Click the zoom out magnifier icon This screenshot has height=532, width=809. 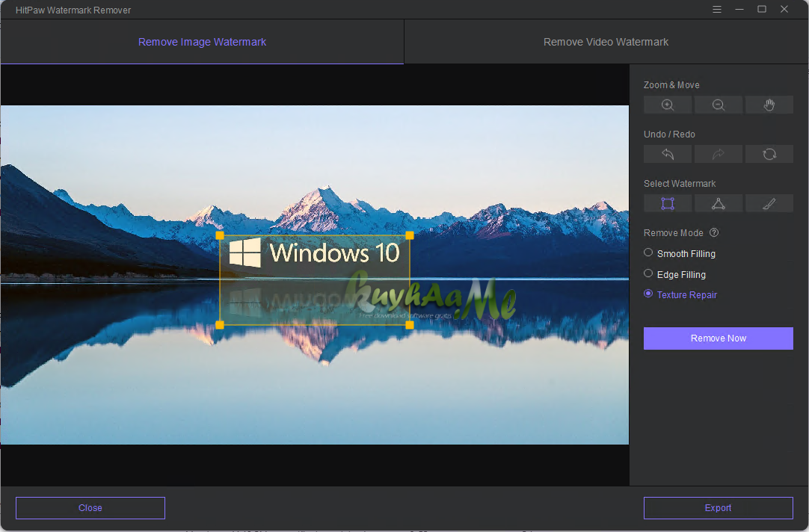click(719, 105)
